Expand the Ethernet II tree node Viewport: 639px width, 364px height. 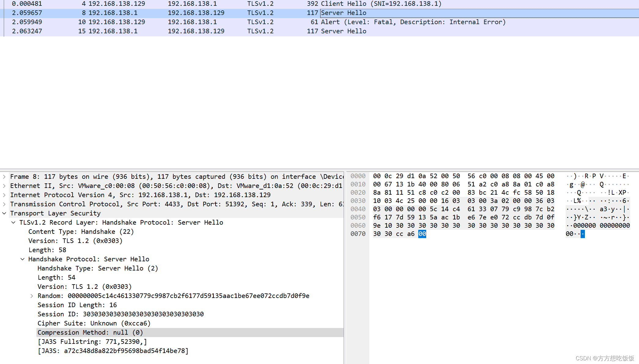[x=4, y=186]
